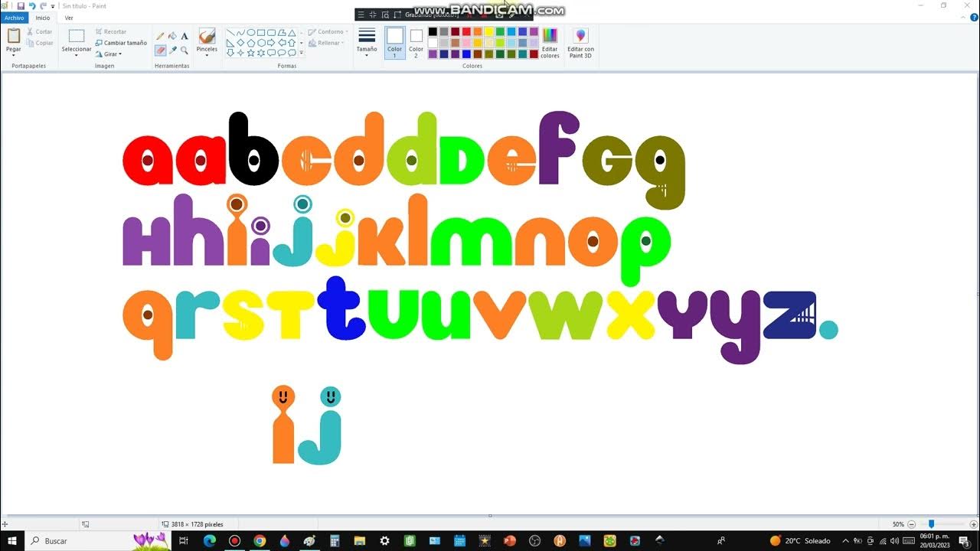This screenshot has width=980, height=551.
Task: Open the Seleccionar dropdown arrow
Action: (77, 55)
